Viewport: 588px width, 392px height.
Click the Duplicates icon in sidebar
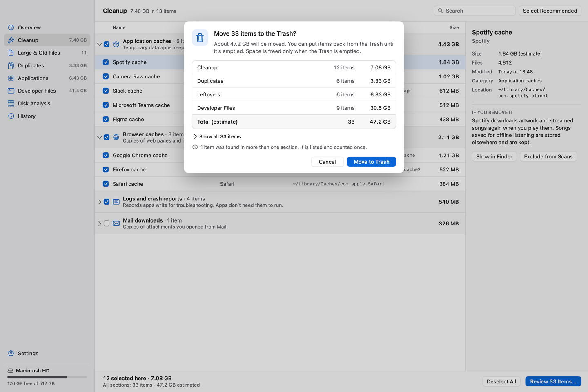point(11,65)
